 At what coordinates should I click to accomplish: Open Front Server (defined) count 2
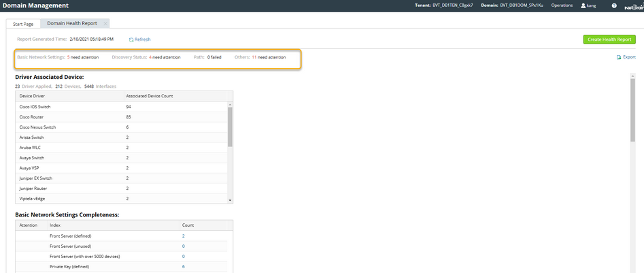(x=183, y=236)
